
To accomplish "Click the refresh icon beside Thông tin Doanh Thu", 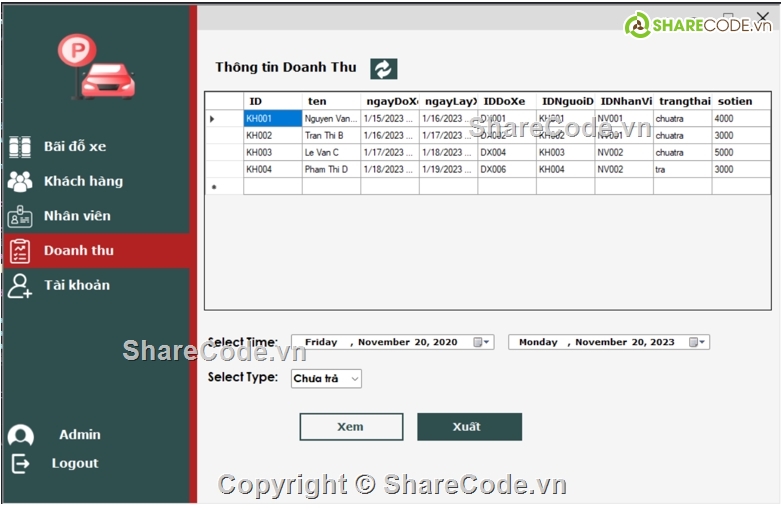I will point(384,68).
